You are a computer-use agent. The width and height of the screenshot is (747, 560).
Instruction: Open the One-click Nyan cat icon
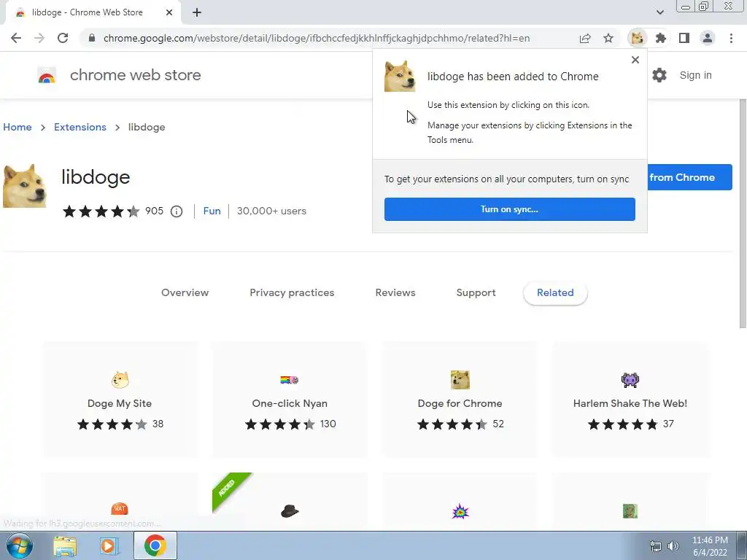coord(290,380)
